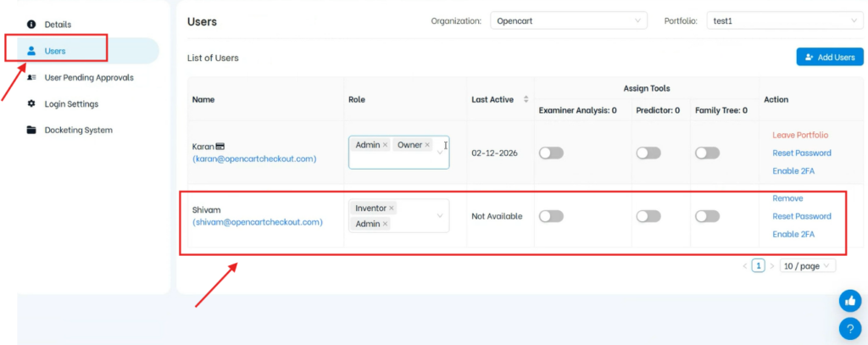Remove the Owner tag from Karan's role
Viewport: 868px width, 345px height.
coord(427,145)
